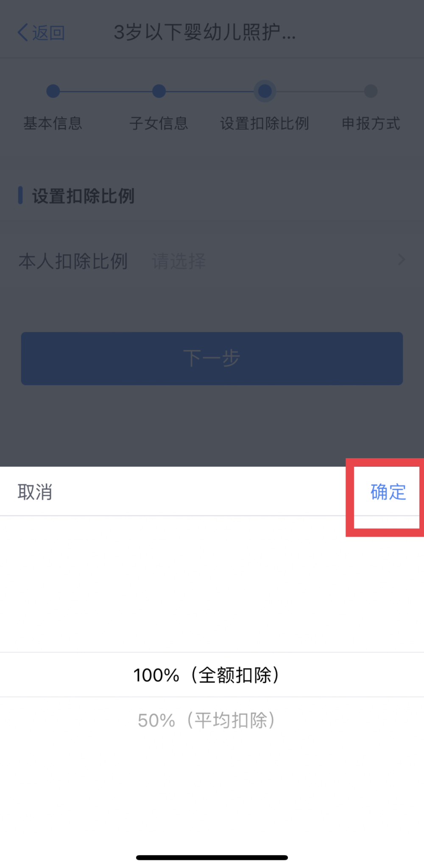Viewport: 424px width, 868px height.
Task: Select the 申报方式 step dot
Action: [371, 91]
